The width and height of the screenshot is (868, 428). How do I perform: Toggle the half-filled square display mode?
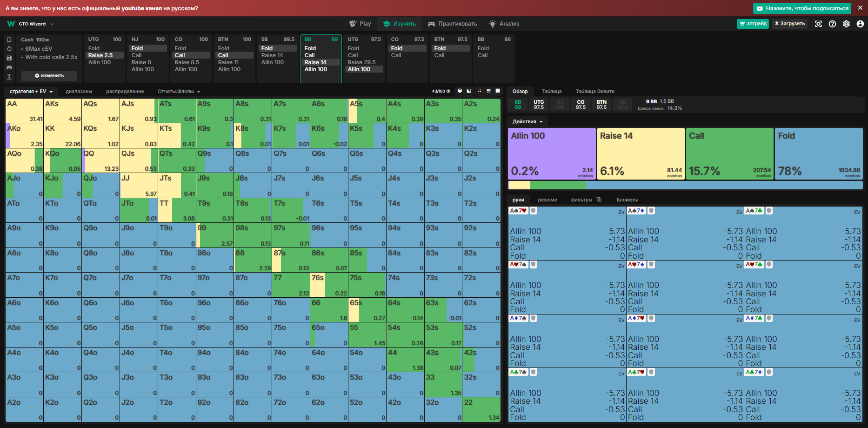pyautogui.click(x=469, y=91)
